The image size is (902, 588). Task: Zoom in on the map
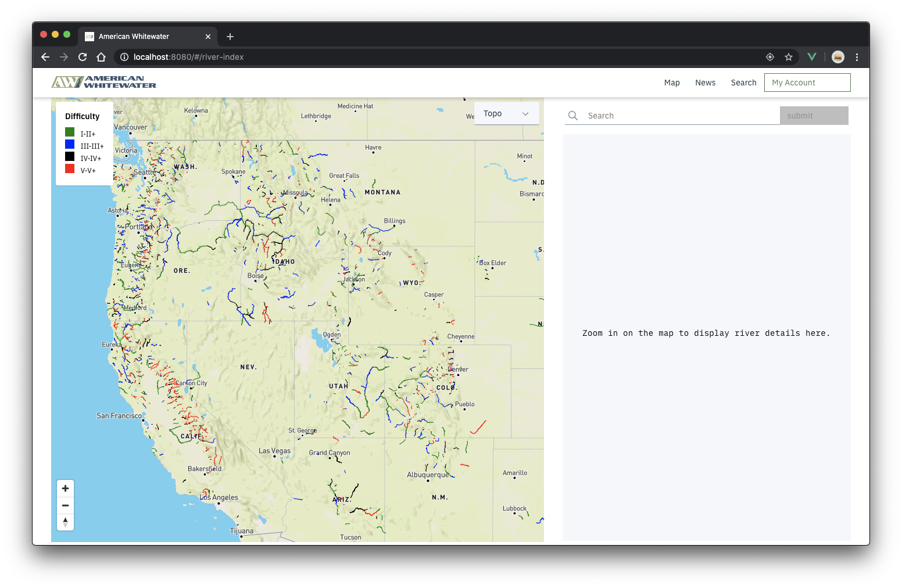click(x=65, y=489)
